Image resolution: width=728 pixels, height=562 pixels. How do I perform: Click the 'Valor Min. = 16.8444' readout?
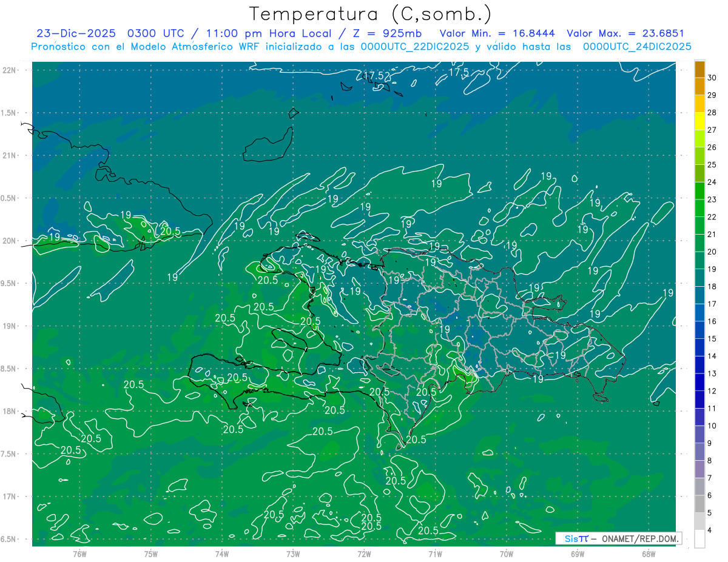click(497, 33)
